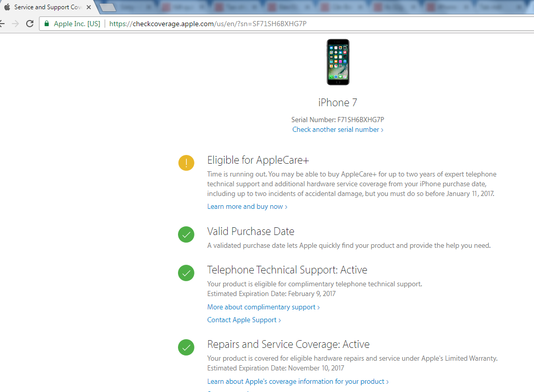Image resolution: width=534 pixels, height=392 pixels.
Task: Open Learn about Apple's coverage information link
Action: (x=298, y=382)
